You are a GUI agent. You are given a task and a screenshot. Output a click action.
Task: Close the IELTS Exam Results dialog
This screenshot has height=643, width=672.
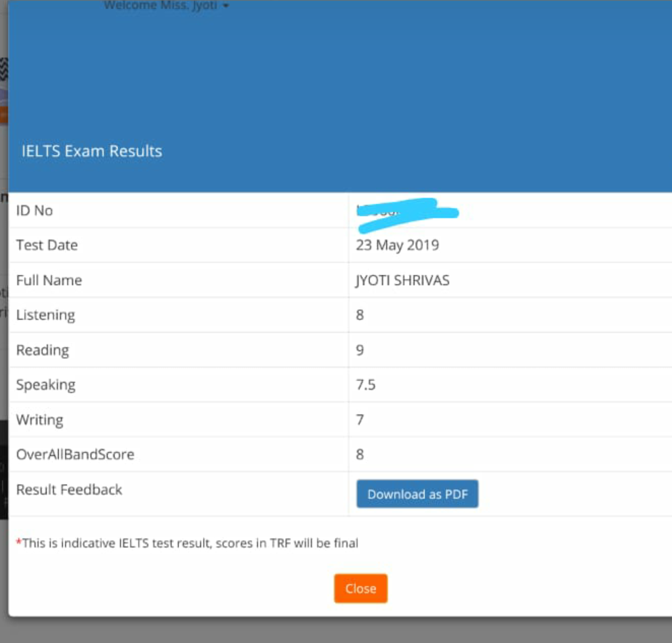click(360, 588)
